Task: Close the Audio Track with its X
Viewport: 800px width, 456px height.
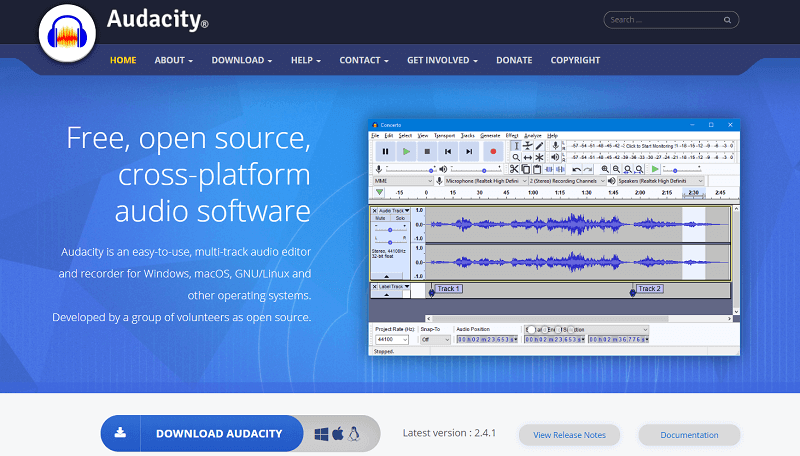Action: [x=374, y=211]
